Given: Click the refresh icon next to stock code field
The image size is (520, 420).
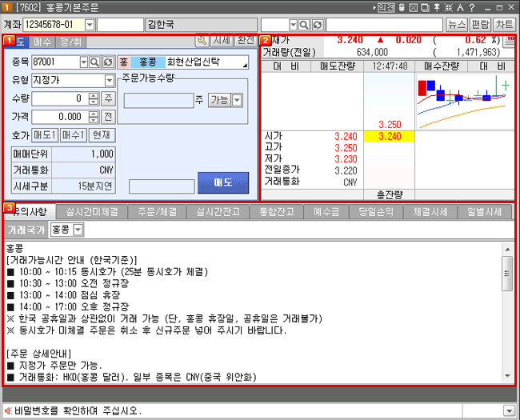Looking at the screenshot, I should pyautogui.click(x=107, y=62).
